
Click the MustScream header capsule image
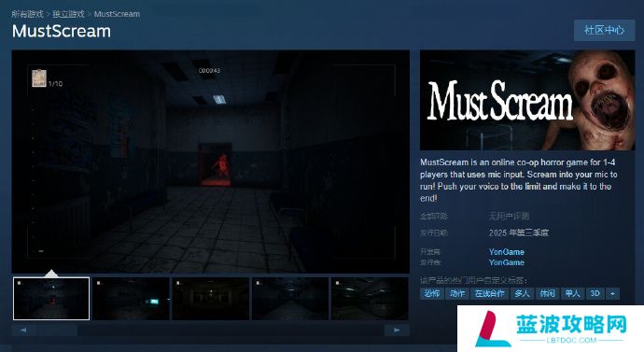tap(527, 100)
